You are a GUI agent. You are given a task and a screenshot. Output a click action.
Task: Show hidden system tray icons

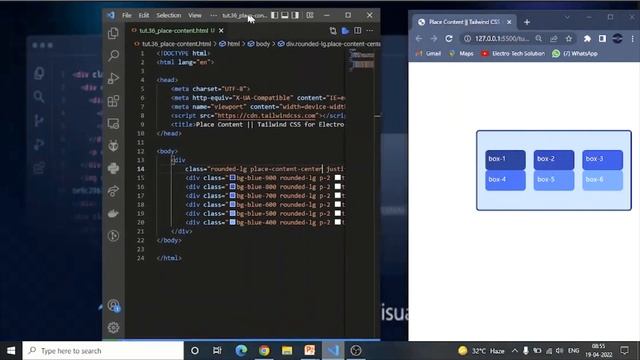pyautogui.click(x=515, y=351)
